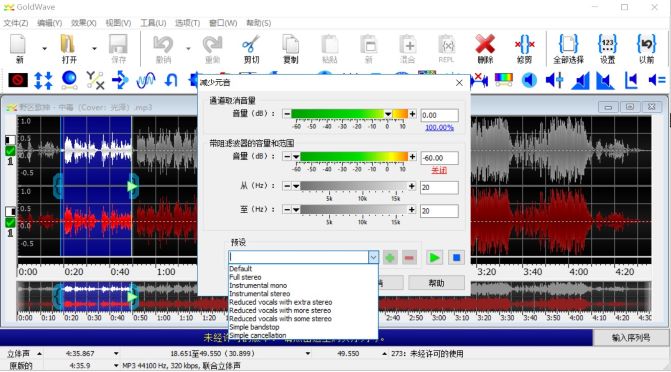Click the 帮助 button in the dialog

tap(436, 283)
